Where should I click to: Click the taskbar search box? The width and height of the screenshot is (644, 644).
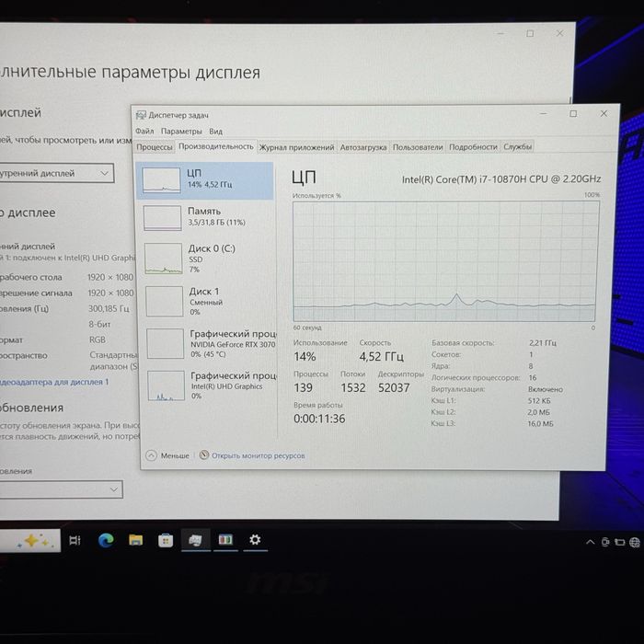[x=30, y=541]
